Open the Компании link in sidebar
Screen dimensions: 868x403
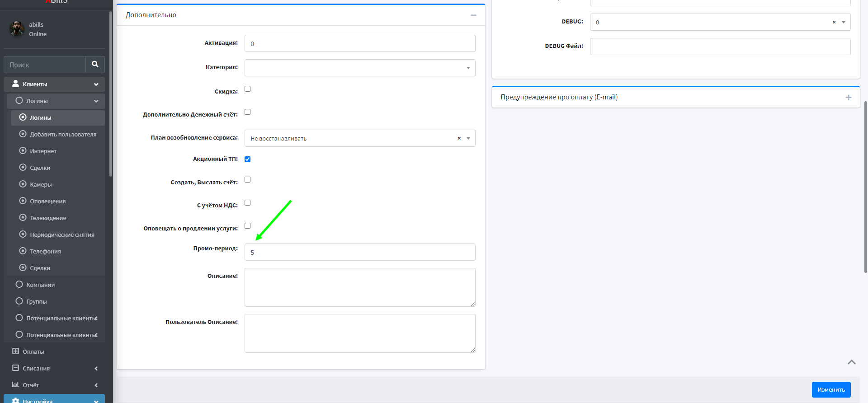[40, 285]
